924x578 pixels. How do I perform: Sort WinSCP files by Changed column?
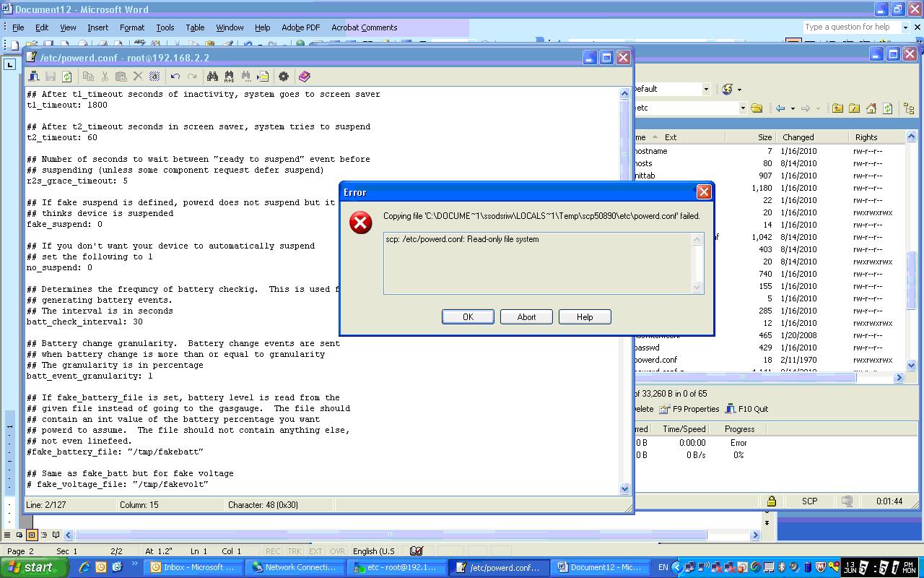point(811,137)
